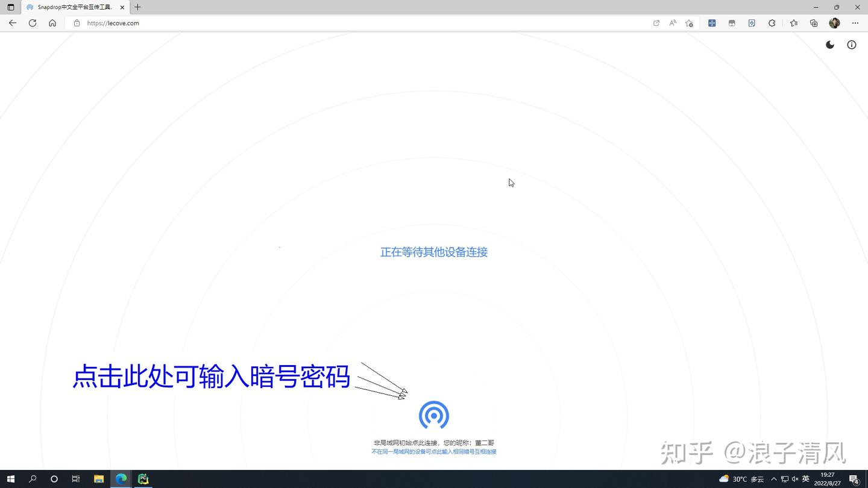The height and width of the screenshot is (488, 868).
Task: Switch input language via the 英 indicator
Action: (805, 478)
